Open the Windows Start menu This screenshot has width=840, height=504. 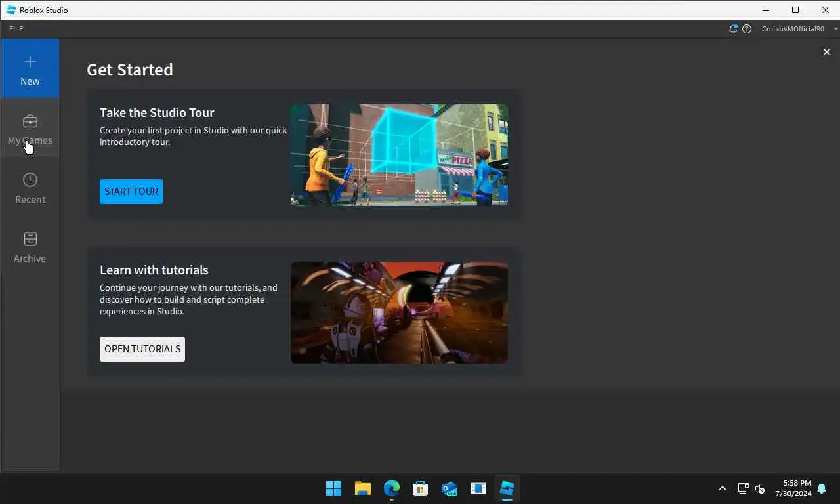coord(333,488)
